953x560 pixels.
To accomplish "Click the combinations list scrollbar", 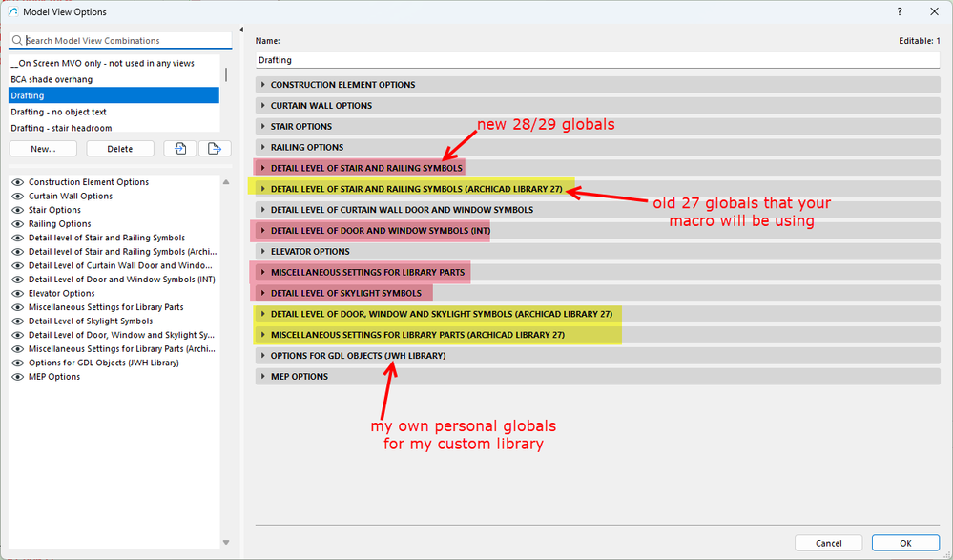I will pyautogui.click(x=226, y=74).
